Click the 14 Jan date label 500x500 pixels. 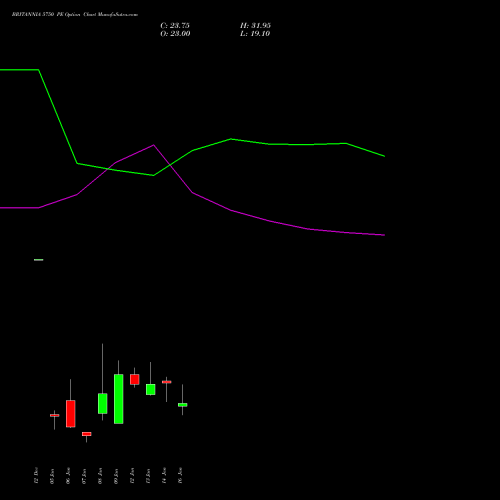164,476
